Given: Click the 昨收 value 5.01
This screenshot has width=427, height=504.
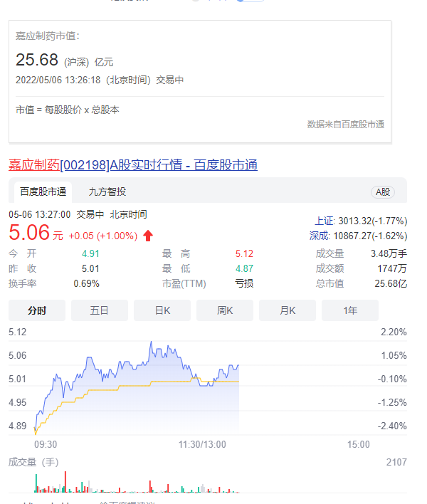Looking at the screenshot, I should (x=90, y=268).
